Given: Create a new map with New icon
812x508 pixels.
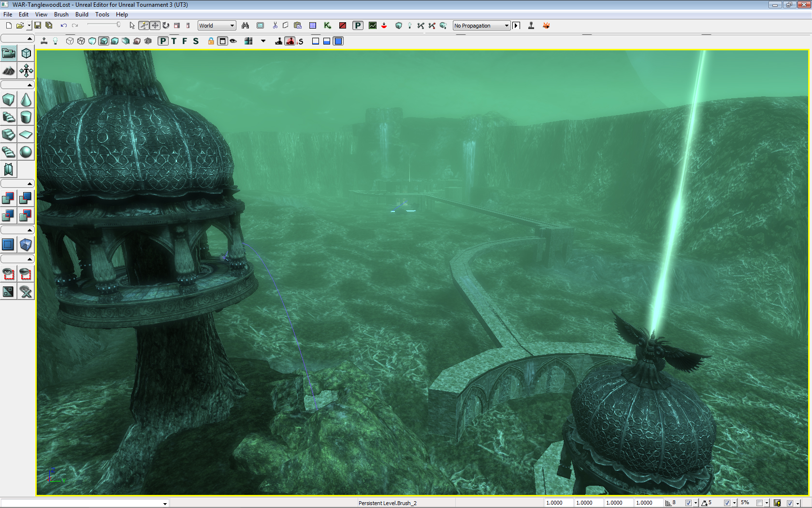Looking at the screenshot, I should pos(9,26).
